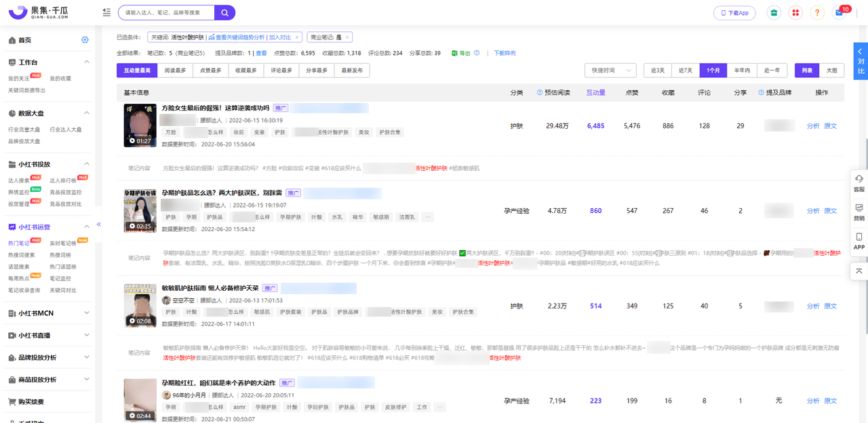The height and width of the screenshot is (423, 868).
Task: Collapse the 数据大盘 sidebar section
Action: 87,113
